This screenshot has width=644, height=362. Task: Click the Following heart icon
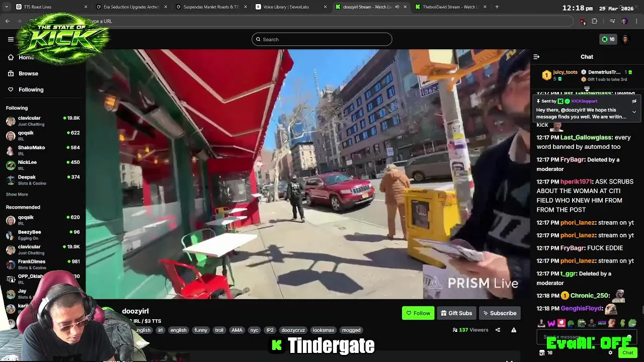pyautogui.click(x=11, y=89)
